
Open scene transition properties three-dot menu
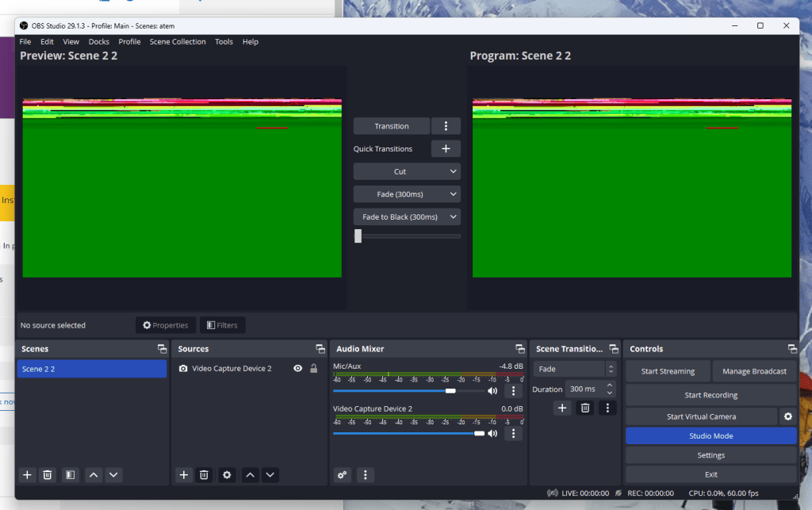[607, 408]
